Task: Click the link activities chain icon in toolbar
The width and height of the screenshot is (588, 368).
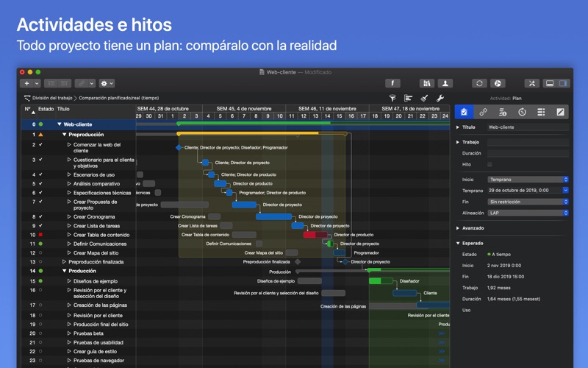Action: click(x=82, y=83)
